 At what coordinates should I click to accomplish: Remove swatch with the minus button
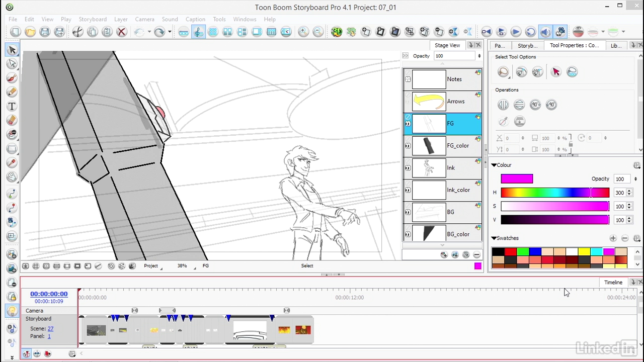pos(625,238)
